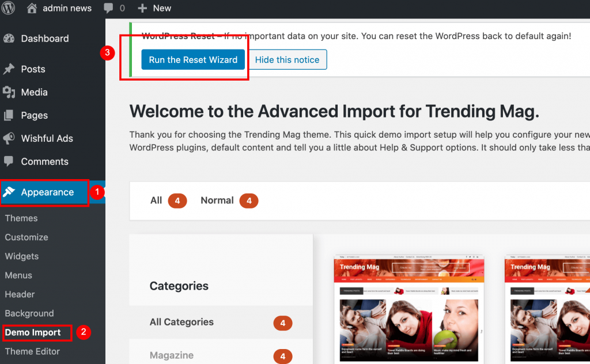Open the Media menu
This screenshot has width=590, height=364.
click(34, 92)
